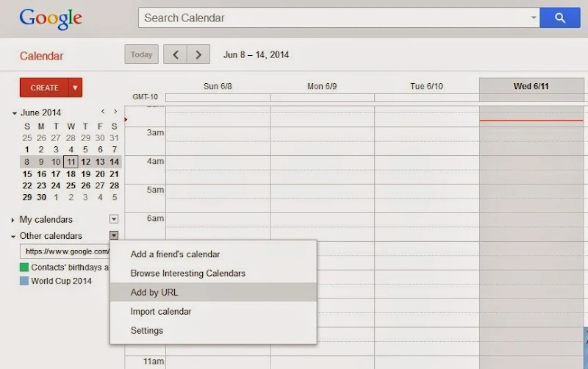
Task: Collapse Other calendars section
Action: click(12, 236)
